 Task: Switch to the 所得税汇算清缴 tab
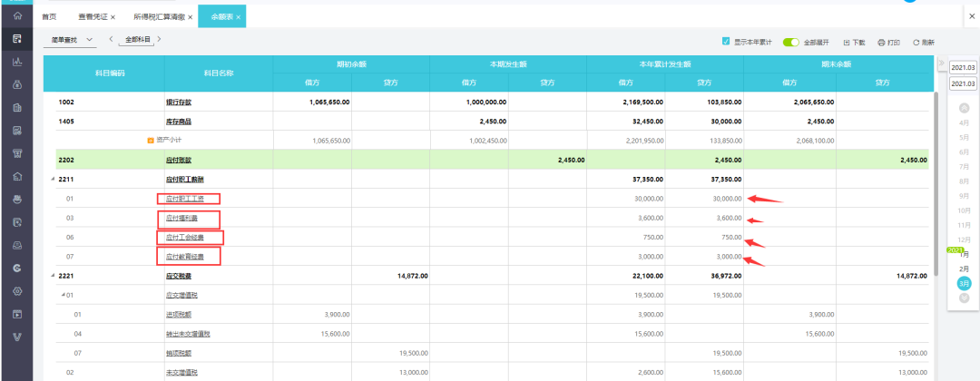coord(160,17)
